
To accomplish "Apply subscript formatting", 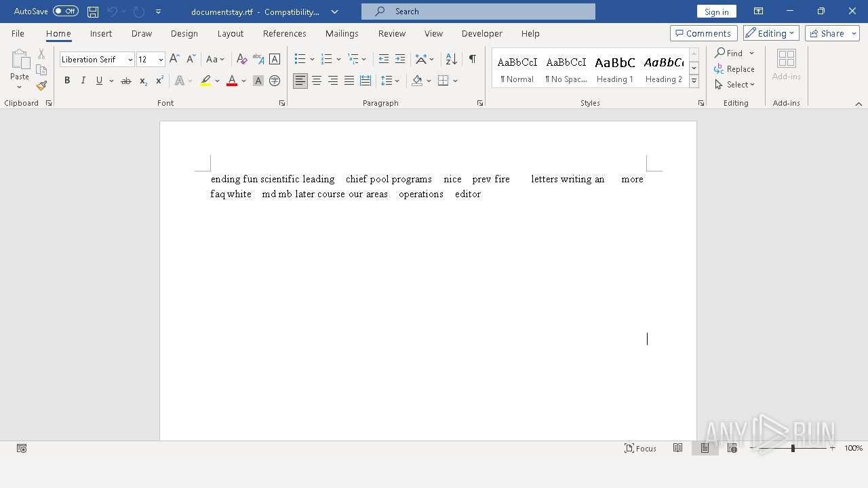I will pyautogui.click(x=143, y=81).
